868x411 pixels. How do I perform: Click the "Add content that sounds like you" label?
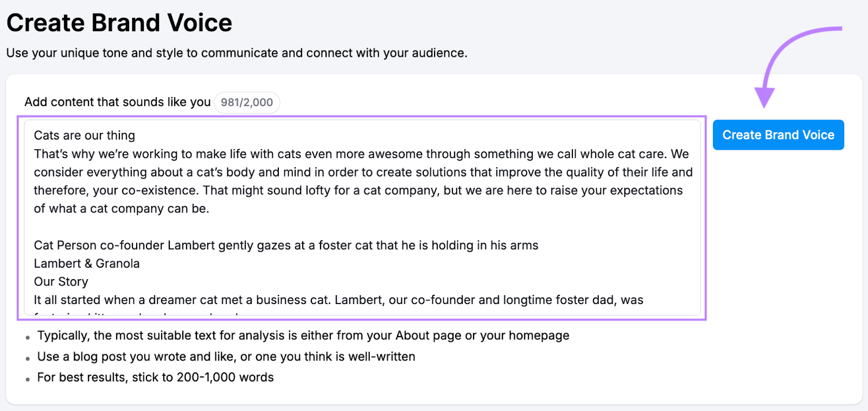pyautogui.click(x=117, y=102)
